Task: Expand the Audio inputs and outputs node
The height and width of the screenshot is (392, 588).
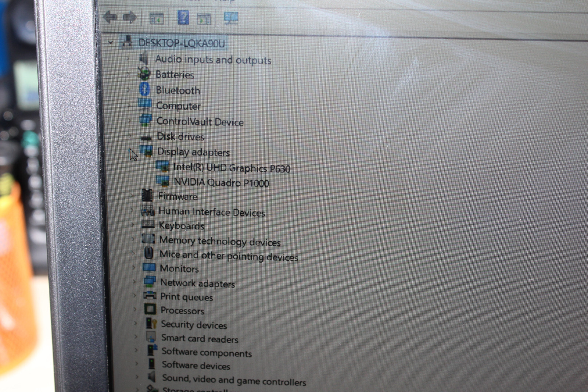Action: [x=128, y=58]
